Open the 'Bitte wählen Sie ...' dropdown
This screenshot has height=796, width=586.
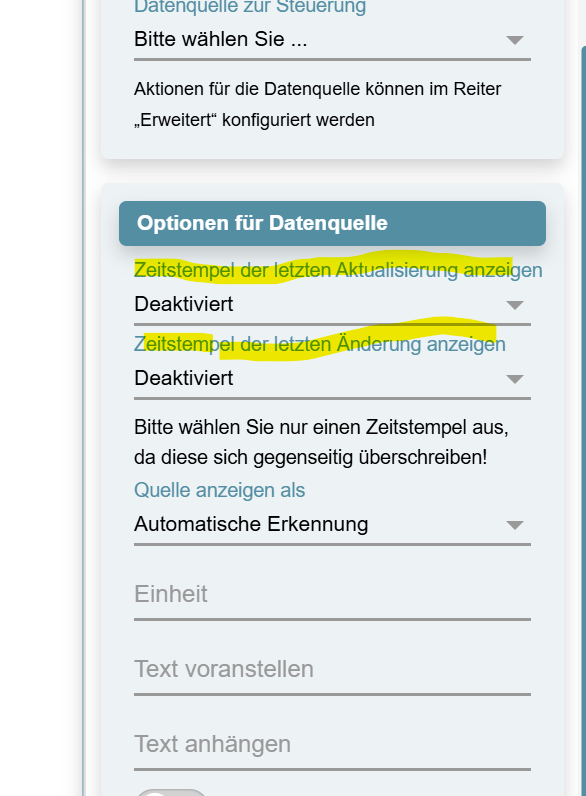(x=332, y=41)
